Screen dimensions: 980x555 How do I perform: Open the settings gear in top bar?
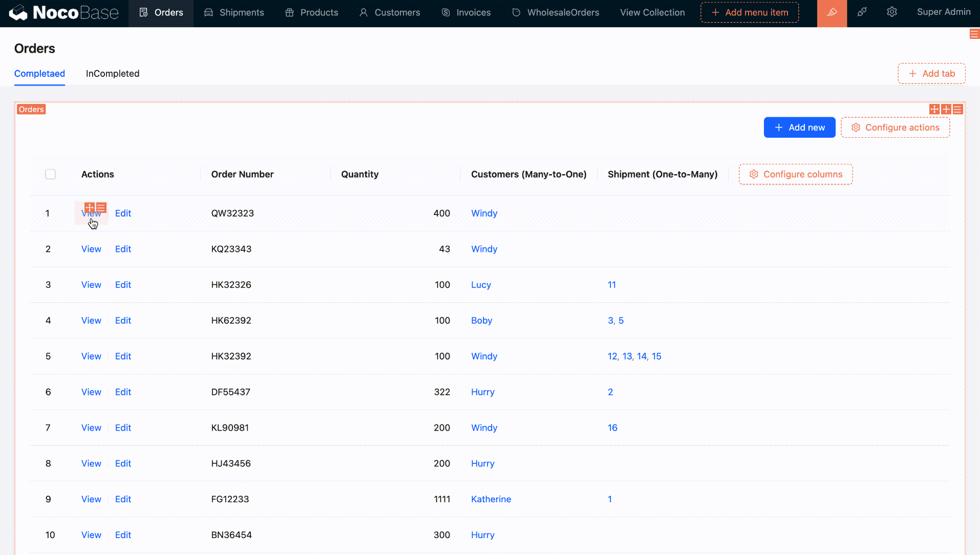click(892, 12)
